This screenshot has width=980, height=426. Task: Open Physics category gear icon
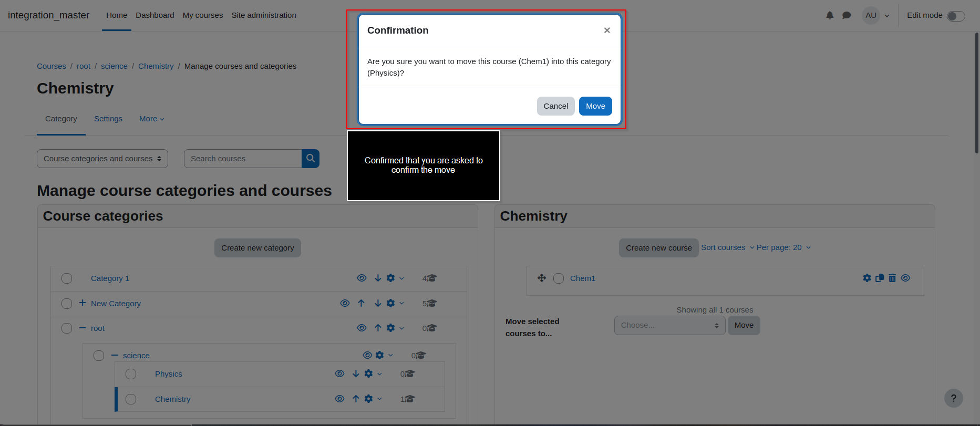point(368,374)
